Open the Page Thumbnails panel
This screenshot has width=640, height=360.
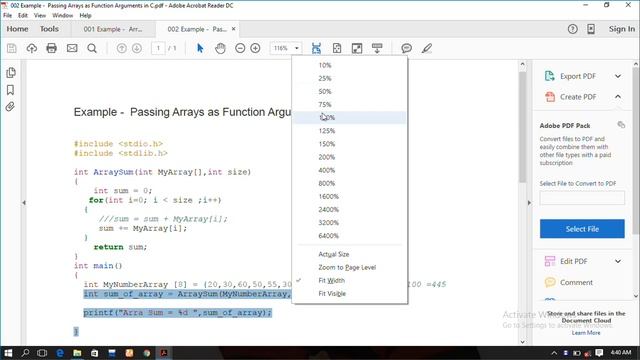11,73
